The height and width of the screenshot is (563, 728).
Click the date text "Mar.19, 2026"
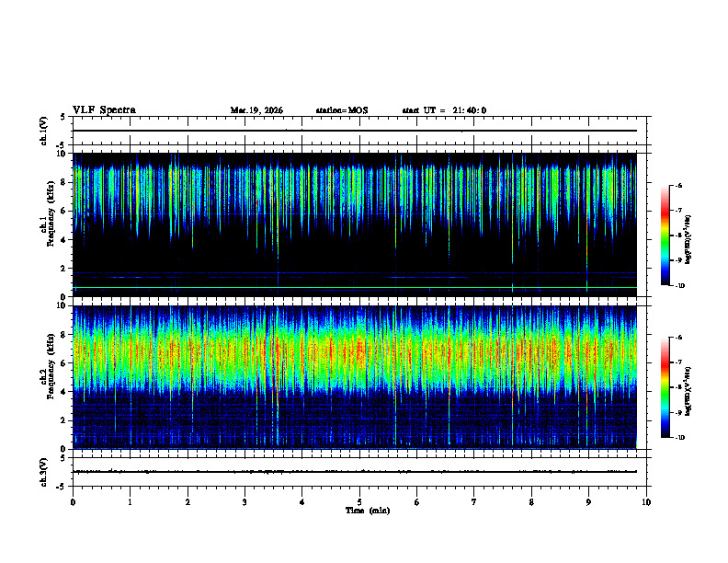(256, 110)
